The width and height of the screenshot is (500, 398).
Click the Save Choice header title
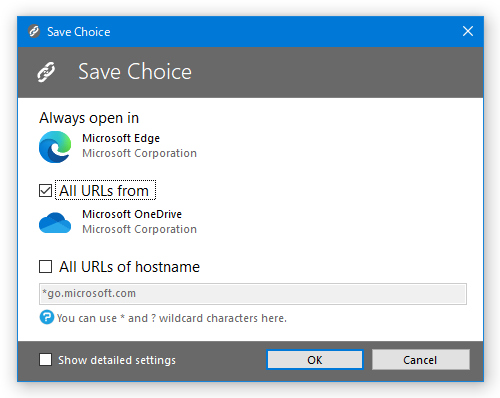[135, 72]
